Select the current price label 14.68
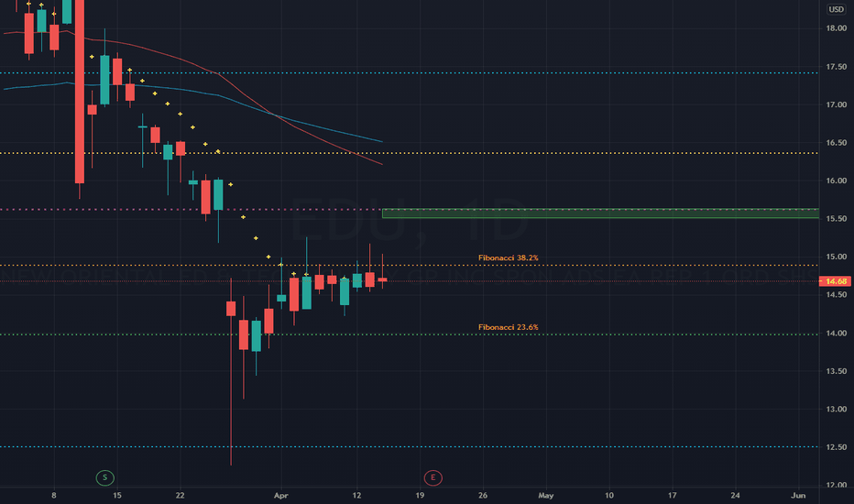This screenshot has width=854, height=504. (836, 281)
